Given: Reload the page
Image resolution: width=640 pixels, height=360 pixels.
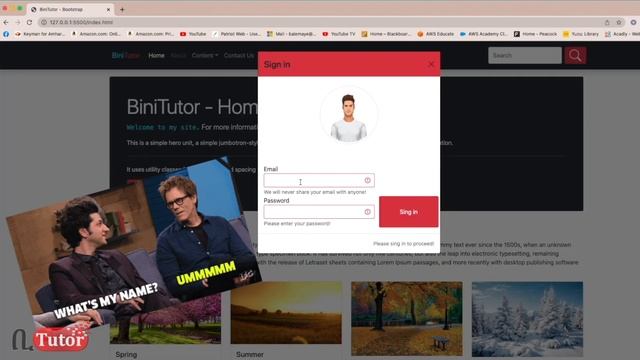Looking at the screenshot, I should (x=29, y=22).
